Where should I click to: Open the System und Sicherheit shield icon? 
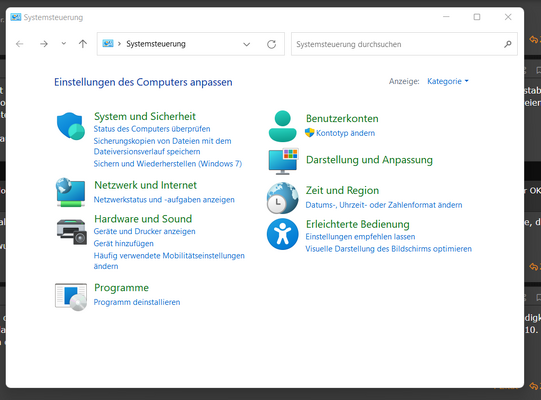[71, 126]
